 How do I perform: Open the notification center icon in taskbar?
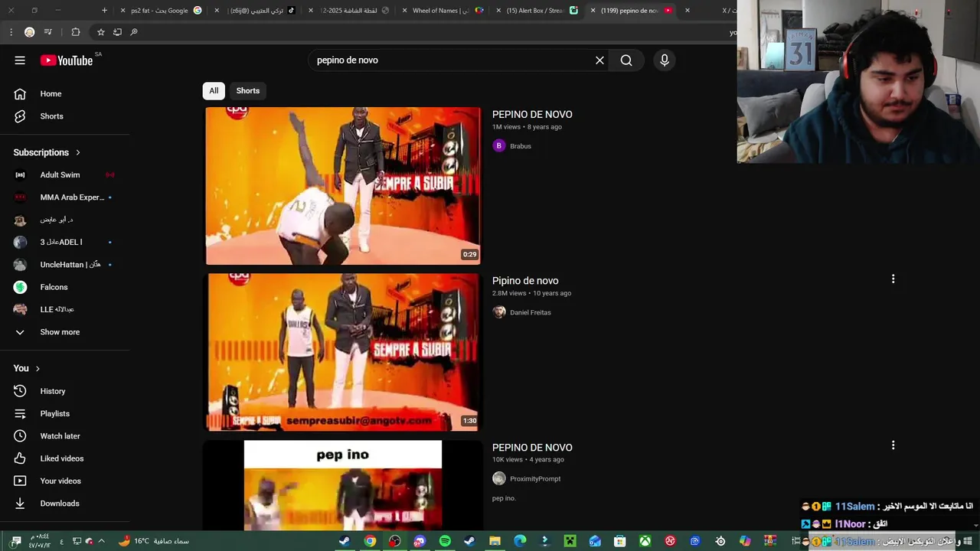click(16, 541)
